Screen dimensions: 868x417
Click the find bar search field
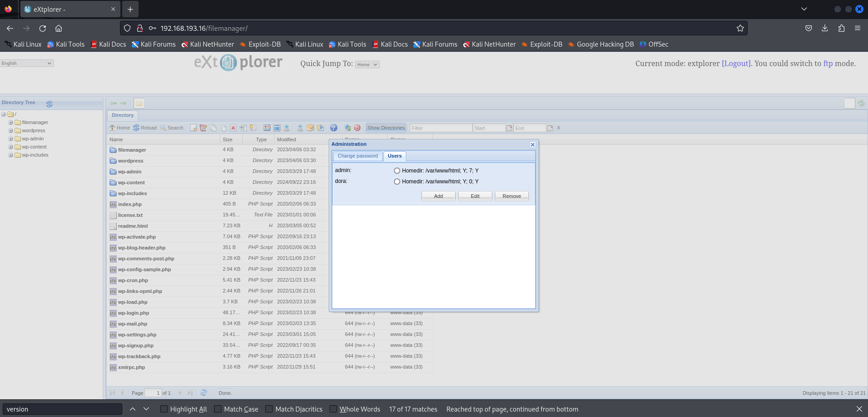(x=62, y=409)
